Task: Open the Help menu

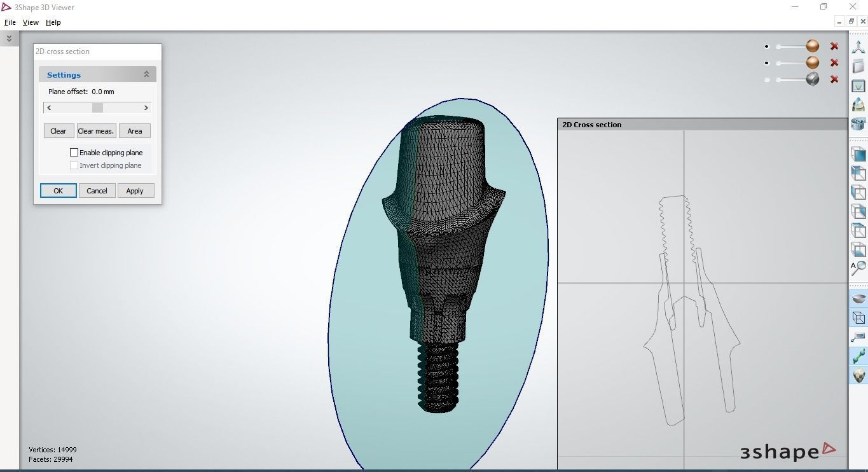Action: 53,22
